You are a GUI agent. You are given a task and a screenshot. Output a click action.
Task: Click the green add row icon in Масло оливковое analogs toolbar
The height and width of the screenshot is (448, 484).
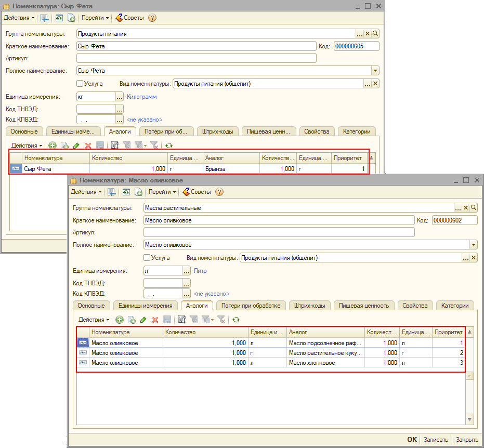[x=120, y=320]
